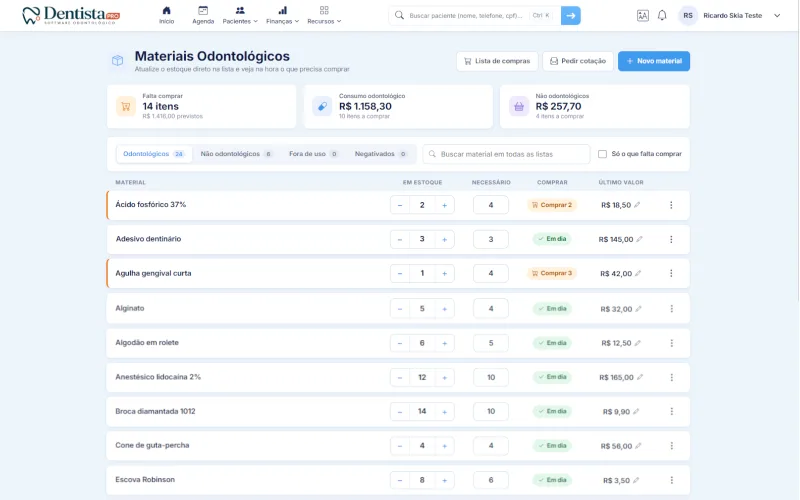Increase stock of Alginato

point(444,309)
